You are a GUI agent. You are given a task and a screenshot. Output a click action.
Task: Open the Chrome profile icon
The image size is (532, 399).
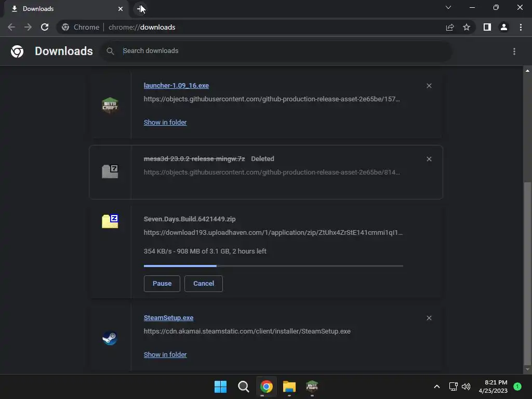click(x=504, y=27)
